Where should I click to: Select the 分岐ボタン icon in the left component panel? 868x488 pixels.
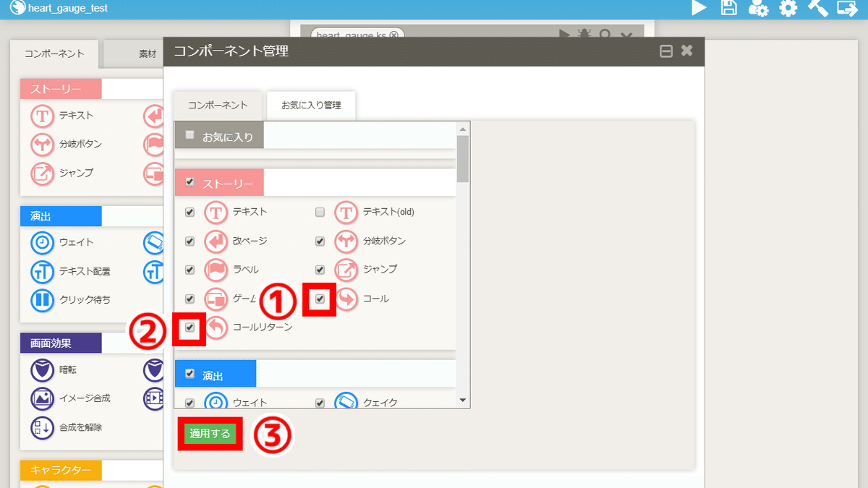click(42, 145)
